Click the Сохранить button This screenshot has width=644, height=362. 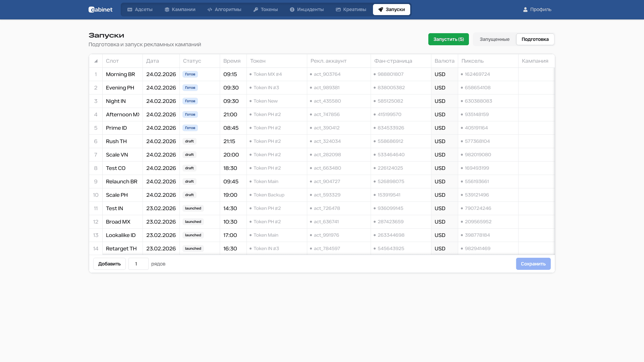533,264
